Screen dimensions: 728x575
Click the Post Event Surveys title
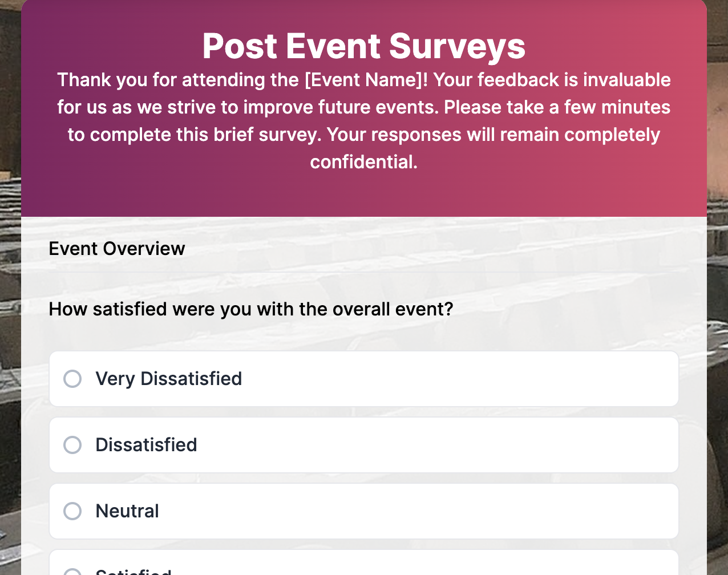[364, 47]
